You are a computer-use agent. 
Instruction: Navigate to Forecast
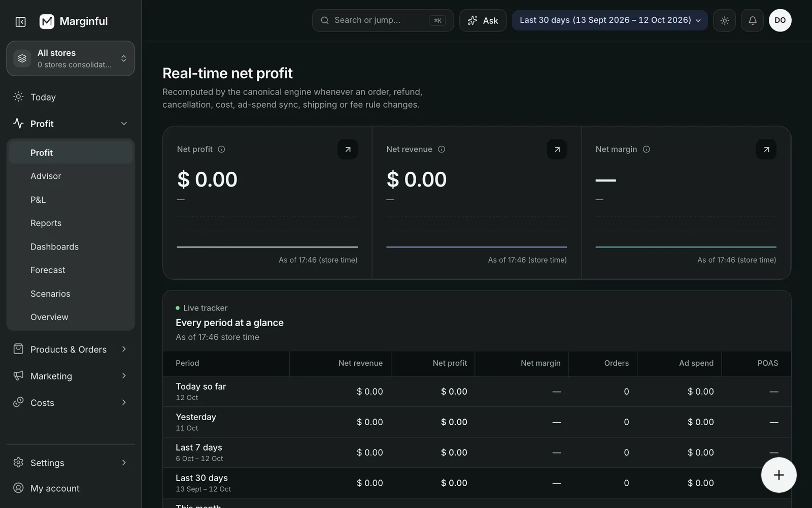click(71, 270)
